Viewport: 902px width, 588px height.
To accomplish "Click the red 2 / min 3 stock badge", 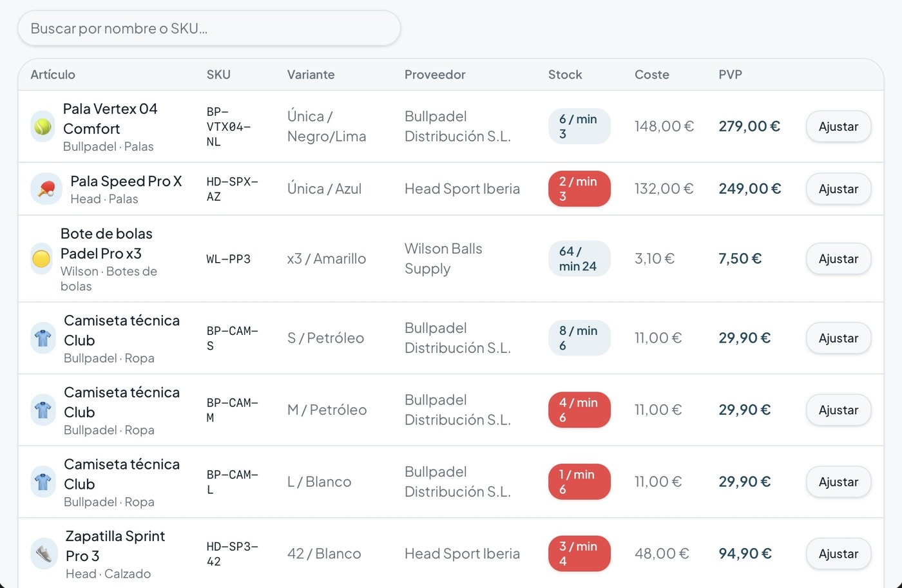I will [579, 189].
